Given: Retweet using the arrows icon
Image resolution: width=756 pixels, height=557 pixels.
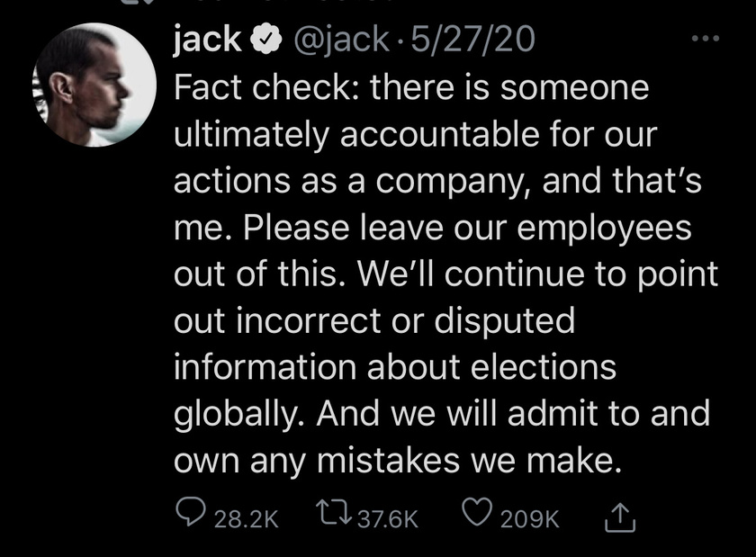Looking at the screenshot, I should tap(333, 512).
